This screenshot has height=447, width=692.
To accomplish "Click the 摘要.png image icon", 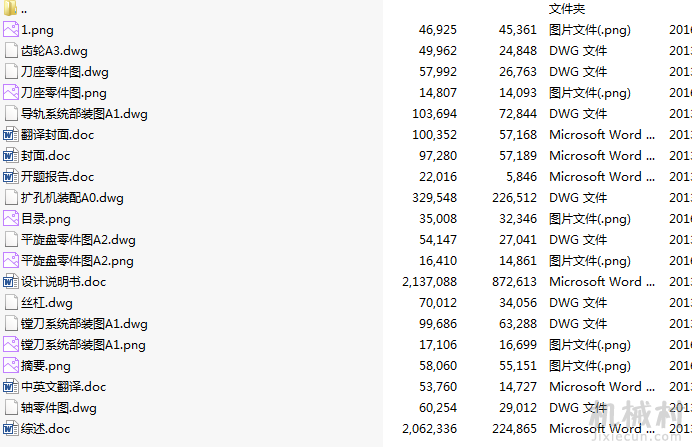I will point(11,365).
